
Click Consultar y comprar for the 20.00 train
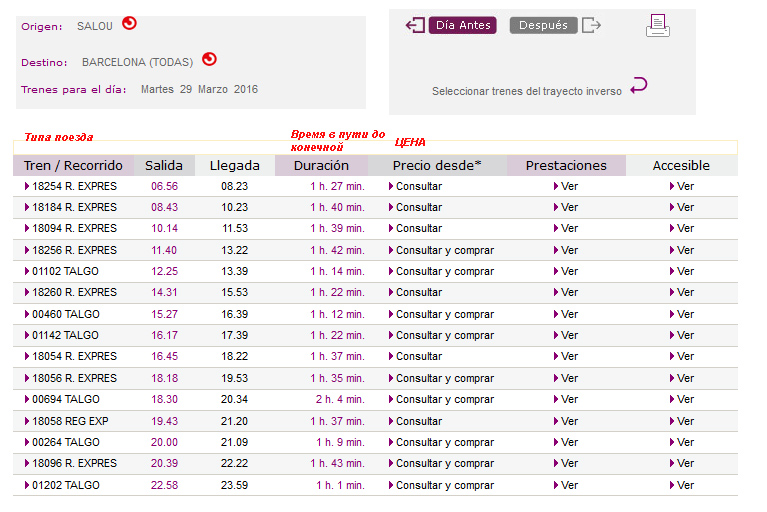(x=441, y=443)
